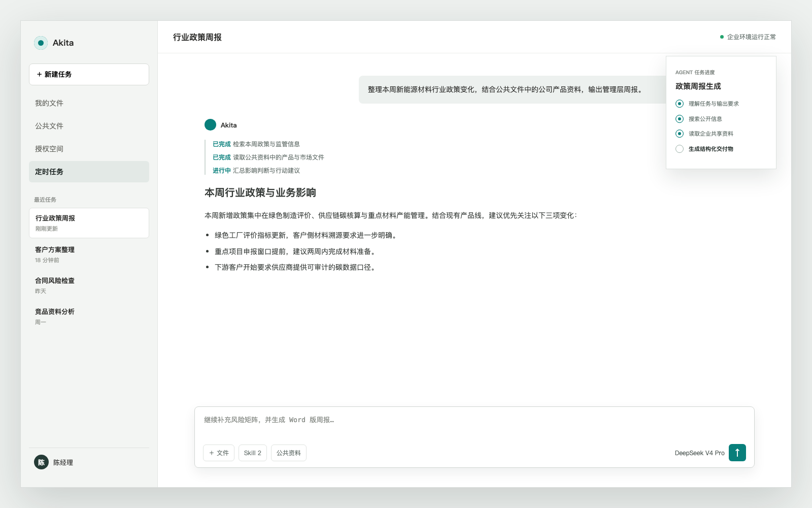The image size is (812, 508).
Task: Click the heading 本周行业政策与业务影响
Action: click(260, 193)
